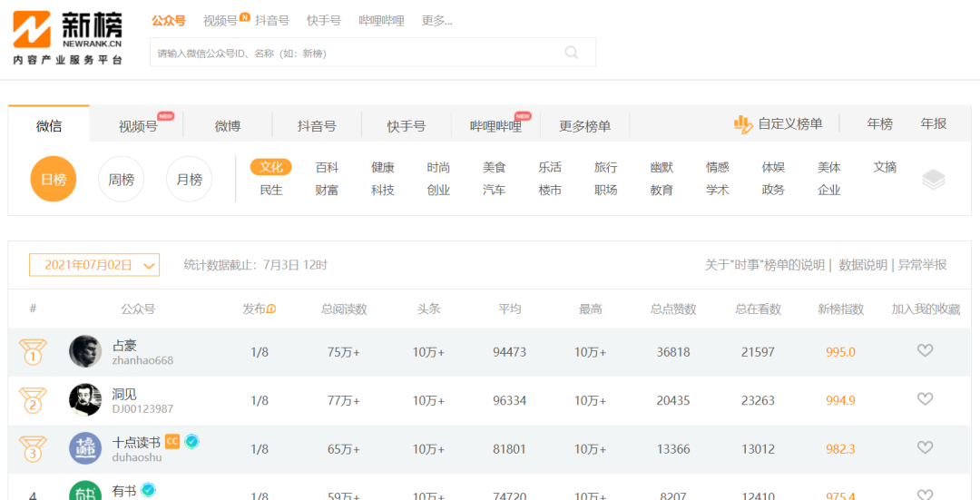This screenshot has height=500, width=980.
Task: Click the 旅行 category
Action: [x=605, y=167]
